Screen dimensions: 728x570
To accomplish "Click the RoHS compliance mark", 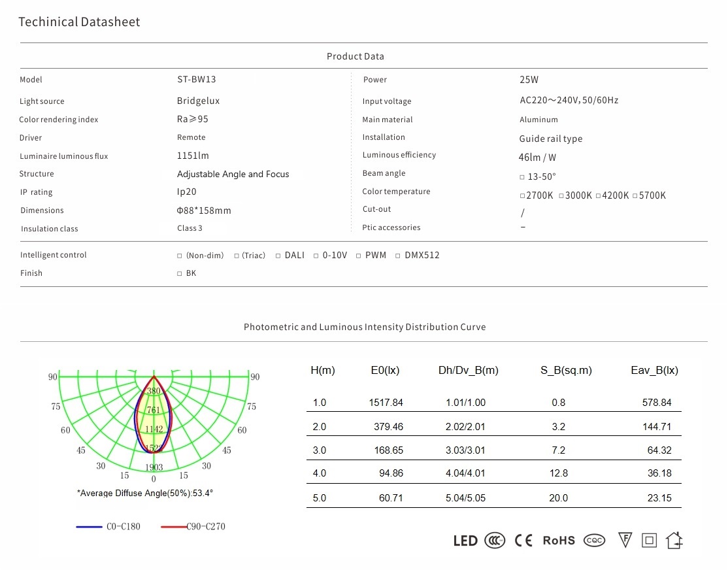I will pos(559,541).
